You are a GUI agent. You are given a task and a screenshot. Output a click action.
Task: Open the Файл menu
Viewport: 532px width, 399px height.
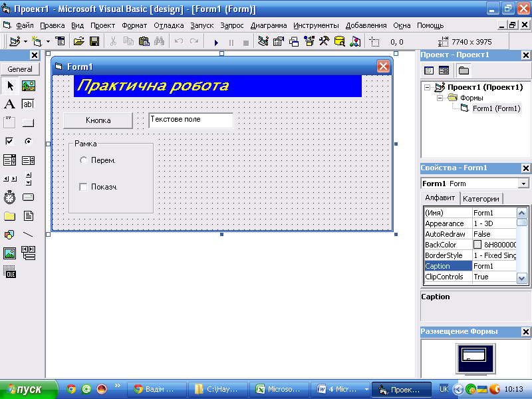(25, 25)
